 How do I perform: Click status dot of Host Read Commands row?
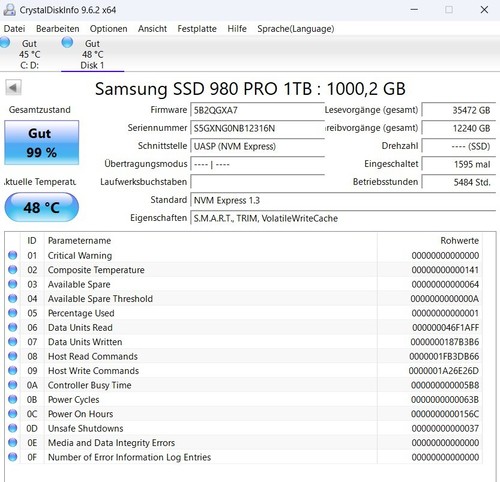click(x=13, y=356)
